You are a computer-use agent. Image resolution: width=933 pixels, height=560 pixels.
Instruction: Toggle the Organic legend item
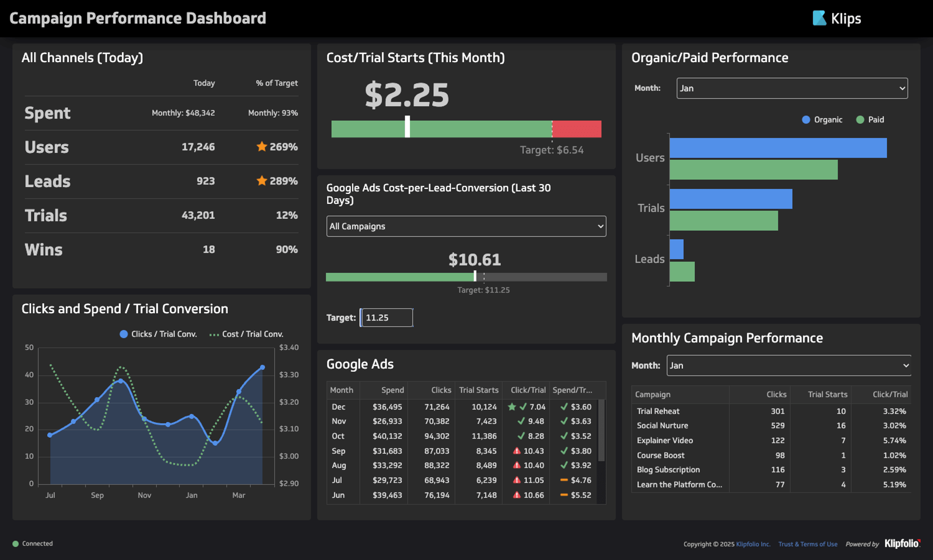(x=822, y=119)
